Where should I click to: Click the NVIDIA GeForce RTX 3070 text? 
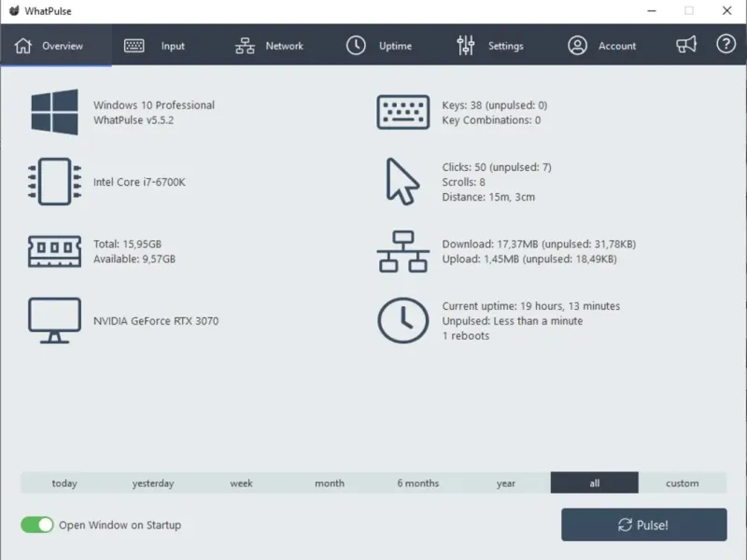(156, 321)
